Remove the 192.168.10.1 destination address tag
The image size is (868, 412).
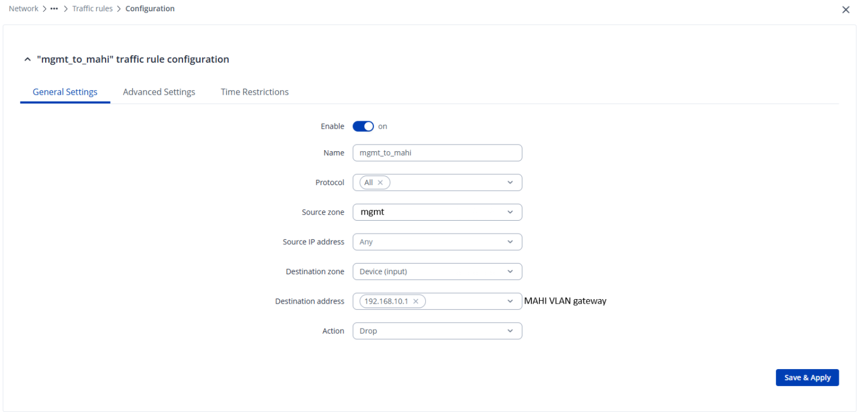click(x=416, y=301)
